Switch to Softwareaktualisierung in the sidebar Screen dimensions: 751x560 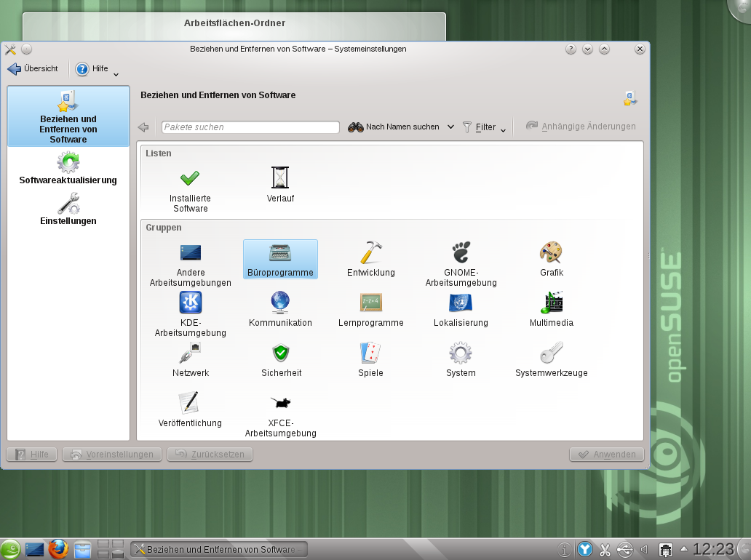[x=68, y=168]
